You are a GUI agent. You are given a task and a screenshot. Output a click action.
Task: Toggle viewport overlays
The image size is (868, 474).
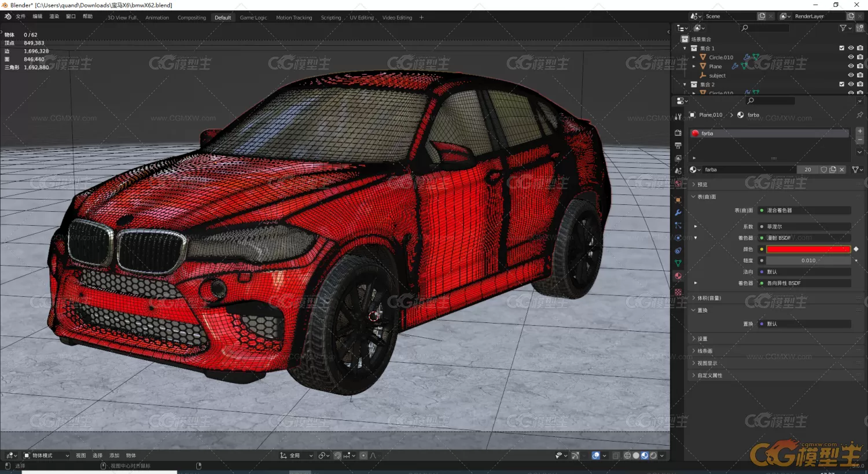coord(596,455)
